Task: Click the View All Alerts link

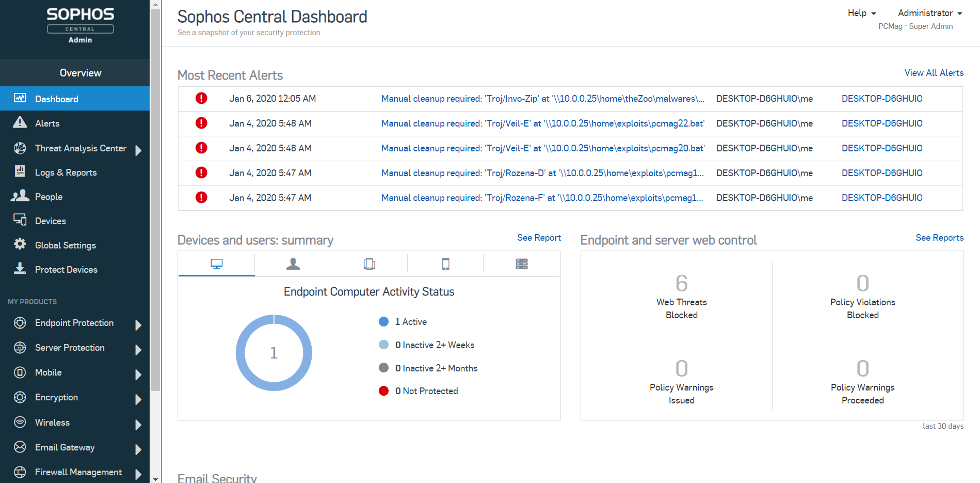Action: (934, 73)
